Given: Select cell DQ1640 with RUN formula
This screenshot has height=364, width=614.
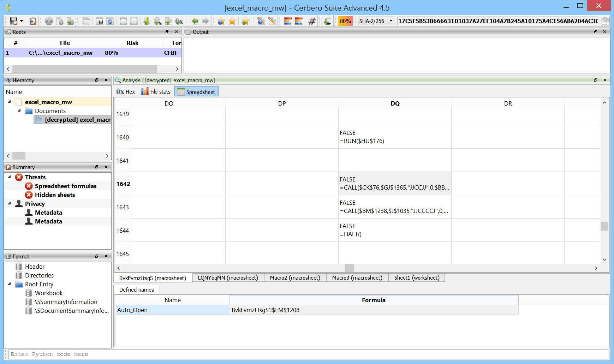Looking at the screenshot, I should 395,137.
